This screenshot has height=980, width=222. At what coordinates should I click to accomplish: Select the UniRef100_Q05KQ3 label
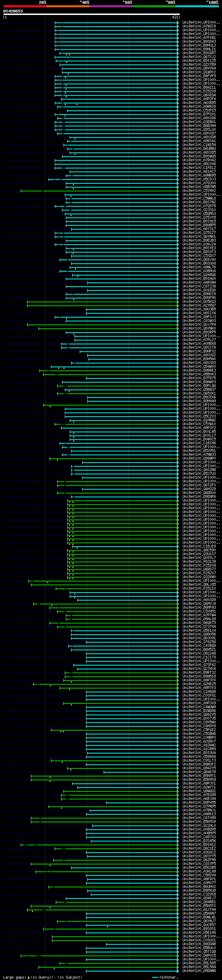pyautogui.click(x=199, y=302)
